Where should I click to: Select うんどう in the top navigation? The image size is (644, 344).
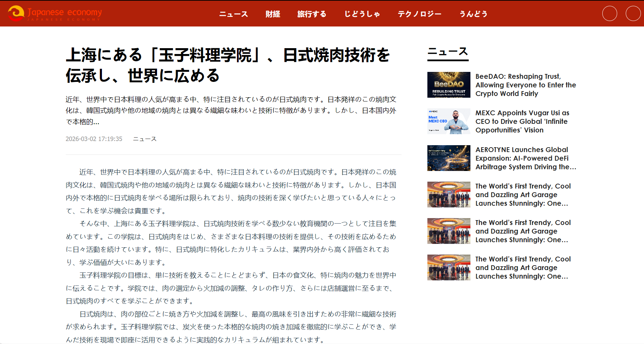[x=474, y=14]
